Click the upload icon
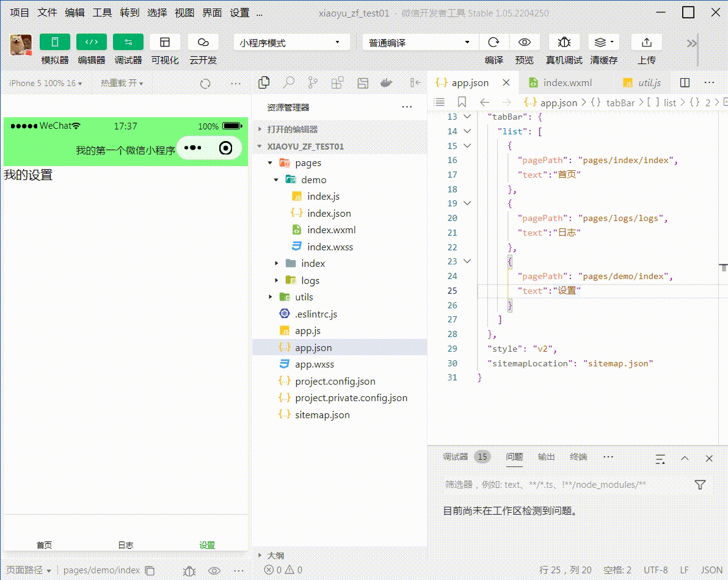The width and height of the screenshot is (728, 580). [x=647, y=42]
